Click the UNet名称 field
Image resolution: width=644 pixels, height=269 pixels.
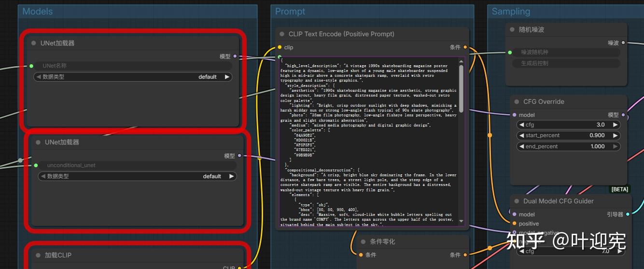click(x=133, y=66)
